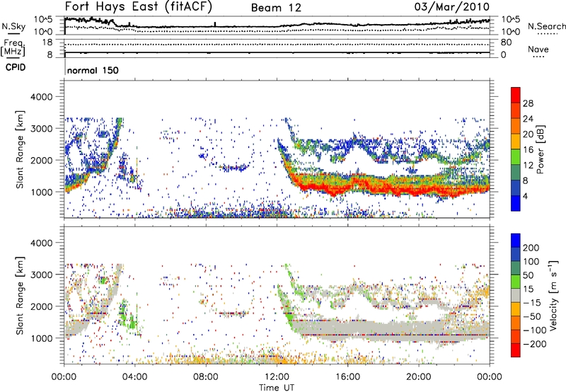
Task: Click the 'N.Search' legend label
Action: click(546, 26)
